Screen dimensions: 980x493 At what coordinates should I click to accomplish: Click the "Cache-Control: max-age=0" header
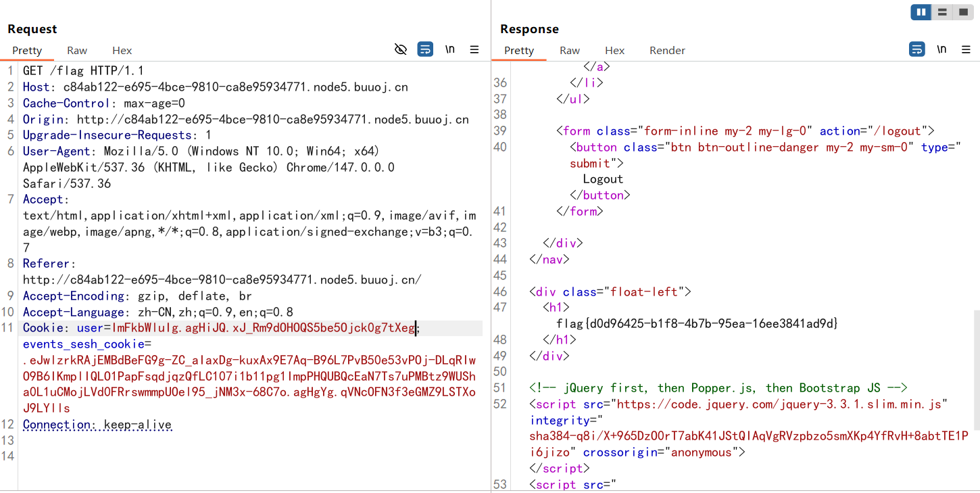(104, 103)
